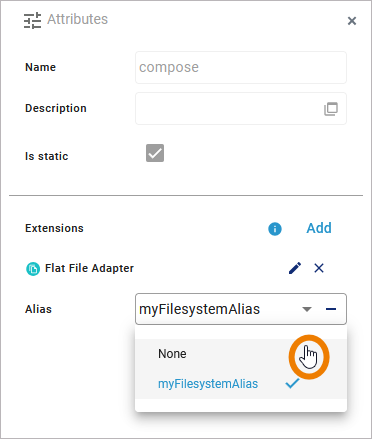Toggle the Is static checkbox
The image size is (372, 439).
point(155,153)
